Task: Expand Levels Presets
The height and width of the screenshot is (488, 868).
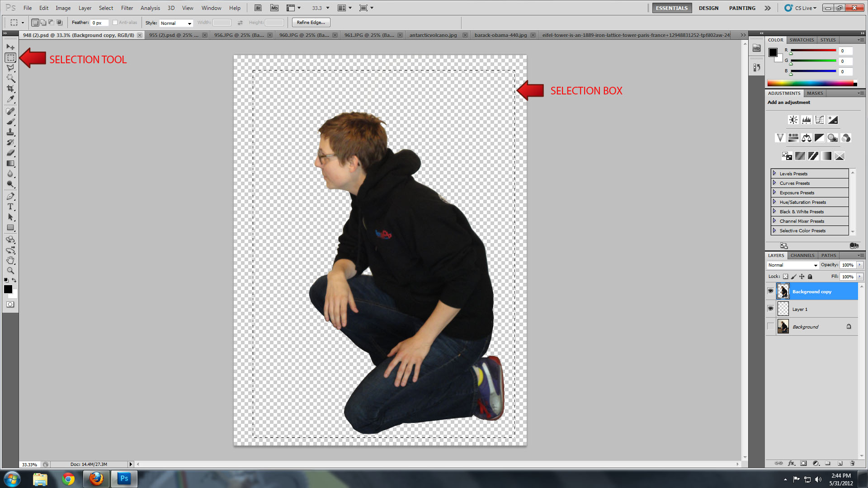Action: [x=774, y=174]
